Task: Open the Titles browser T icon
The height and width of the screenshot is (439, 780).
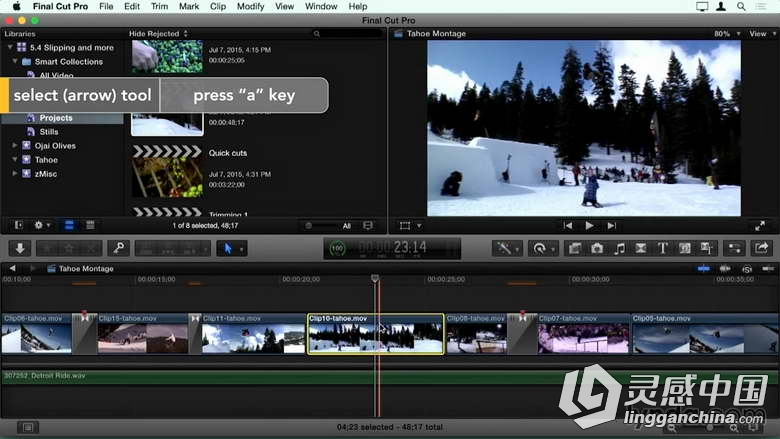Action: pos(663,248)
